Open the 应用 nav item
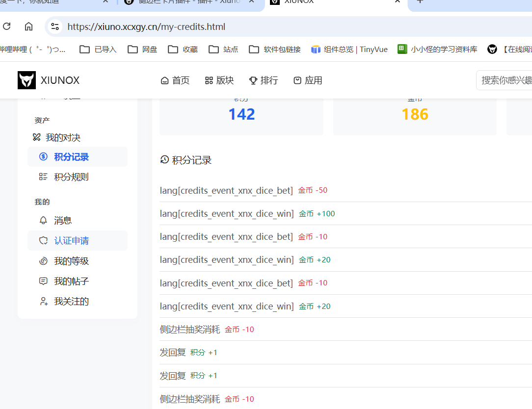Screen dimensions: 532x409 308,80
